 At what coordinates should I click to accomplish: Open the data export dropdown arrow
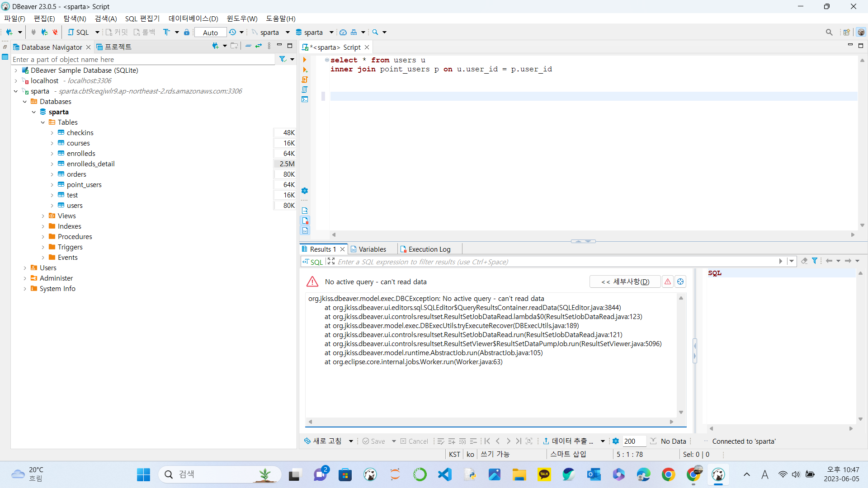603,441
